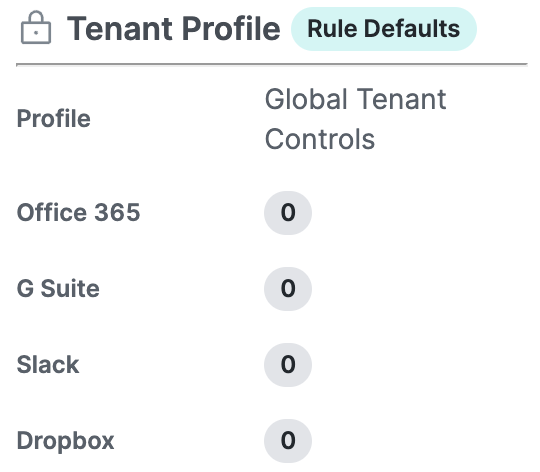Select the Slack row label
The width and height of the screenshot is (540, 472).
[x=48, y=365]
